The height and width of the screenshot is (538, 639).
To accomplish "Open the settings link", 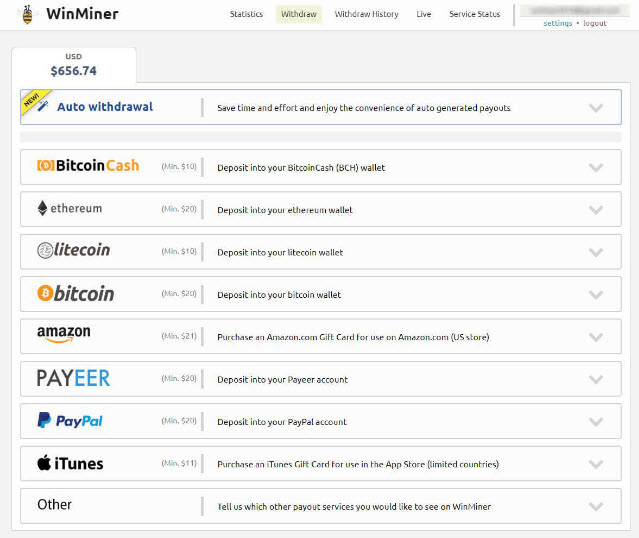I will 557,23.
